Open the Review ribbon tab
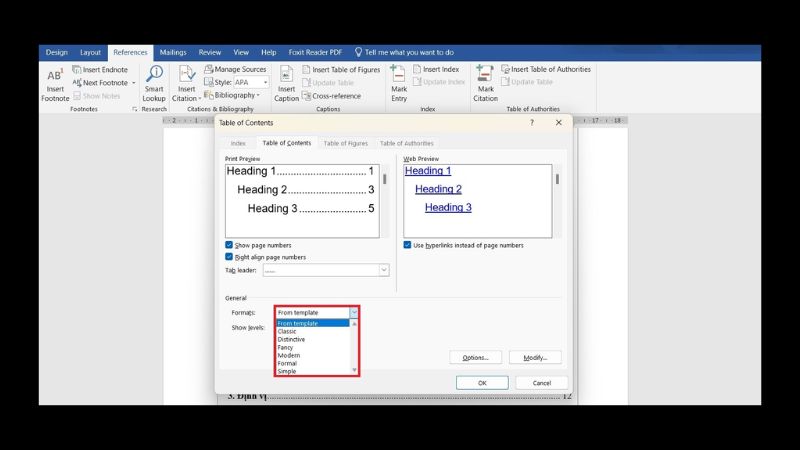 click(x=210, y=52)
